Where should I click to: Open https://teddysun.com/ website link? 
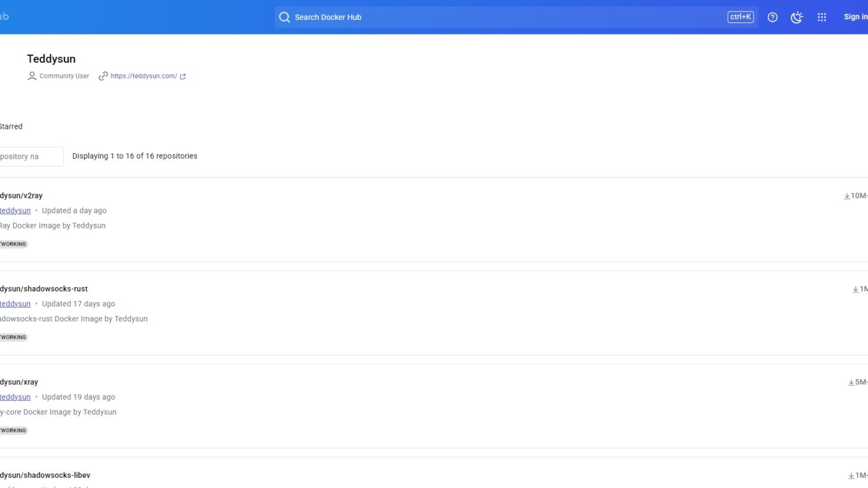coord(144,76)
